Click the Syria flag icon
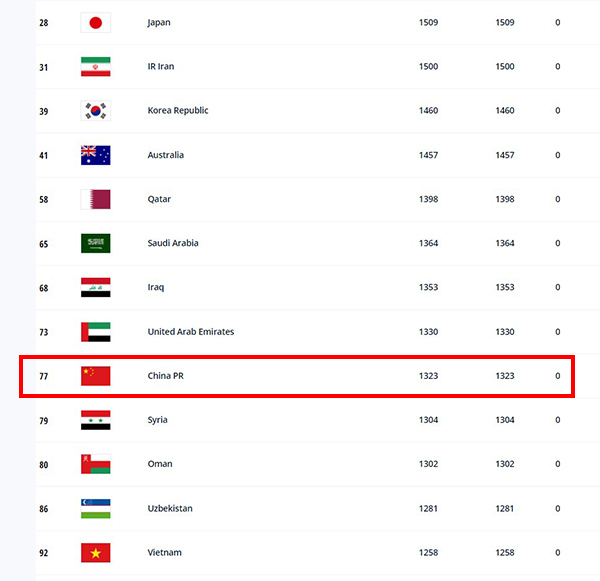This screenshot has height=581, width=600. pos(95,420)
